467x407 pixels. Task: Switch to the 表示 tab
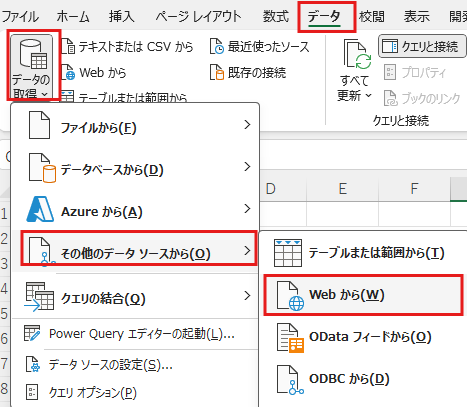[417, 16]
